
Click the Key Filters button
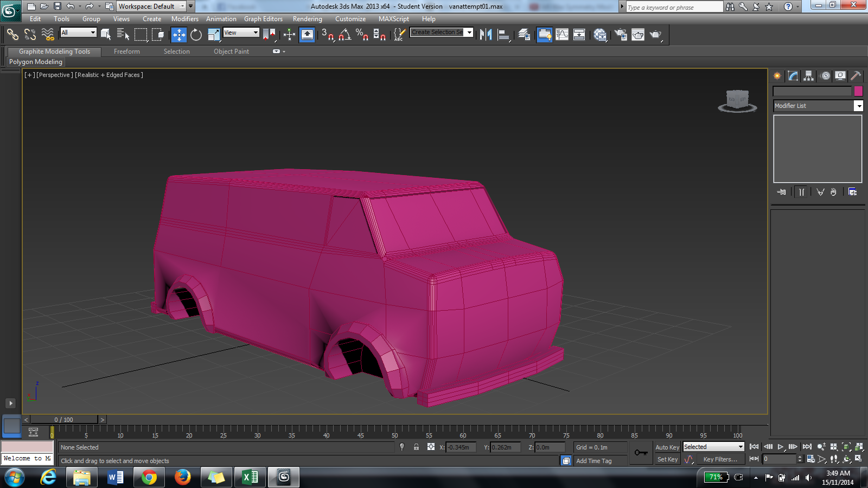coord(720,459)
